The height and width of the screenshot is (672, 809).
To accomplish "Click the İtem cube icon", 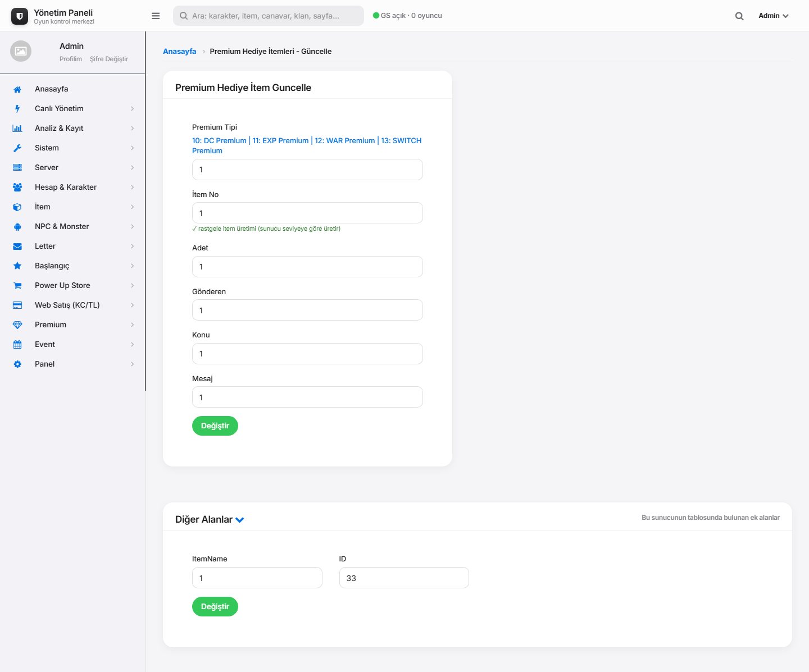I will [17, 207].
